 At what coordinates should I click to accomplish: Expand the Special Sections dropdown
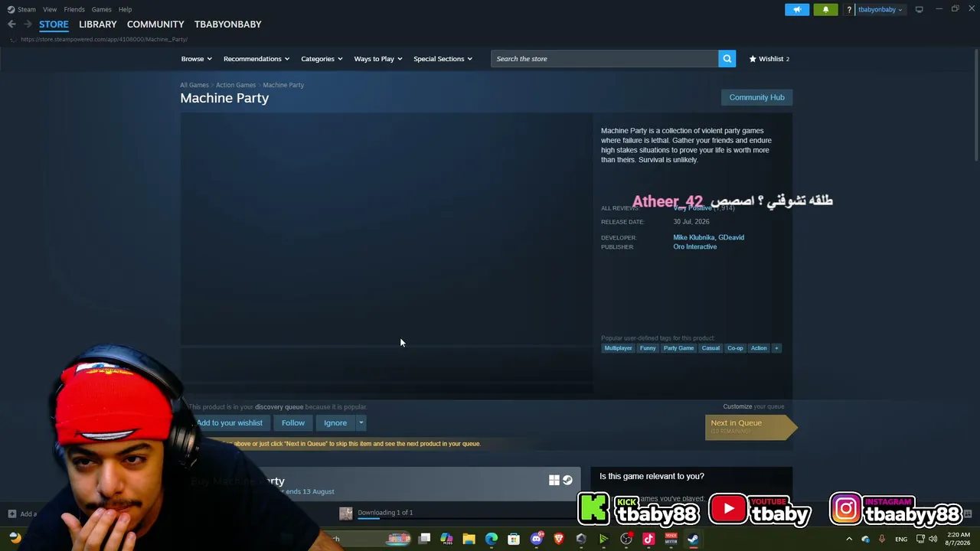pyautogui.click(x=443, y=59)
